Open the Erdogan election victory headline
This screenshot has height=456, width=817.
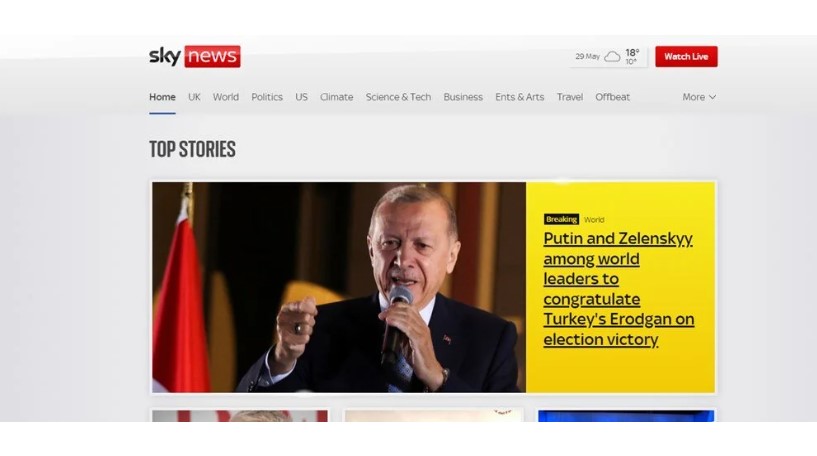(x=618, y=289)
